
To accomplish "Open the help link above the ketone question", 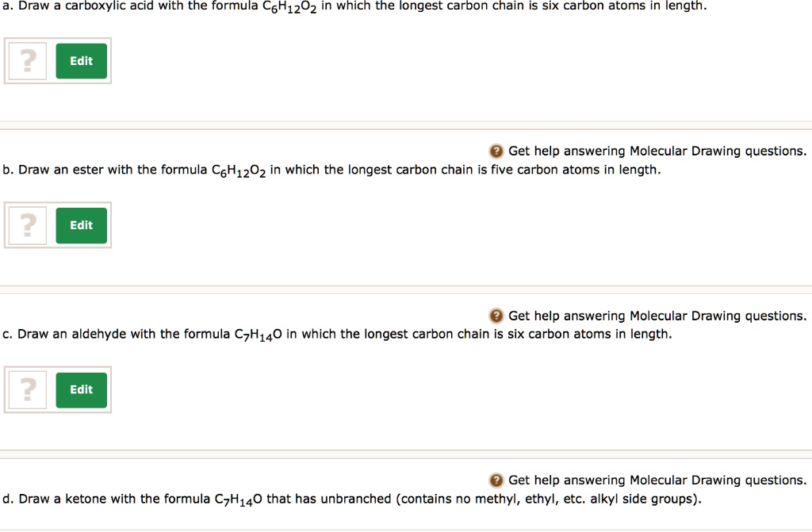I will (658, 480).
